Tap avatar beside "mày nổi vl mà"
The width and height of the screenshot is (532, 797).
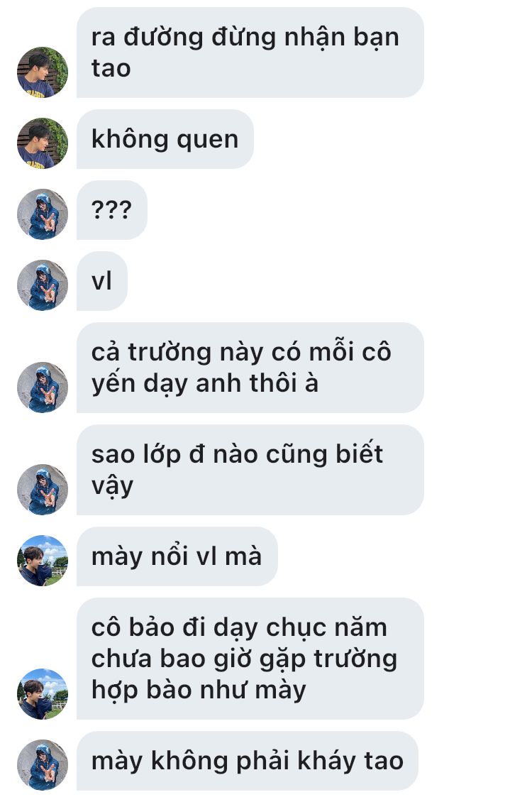[42, 561]
